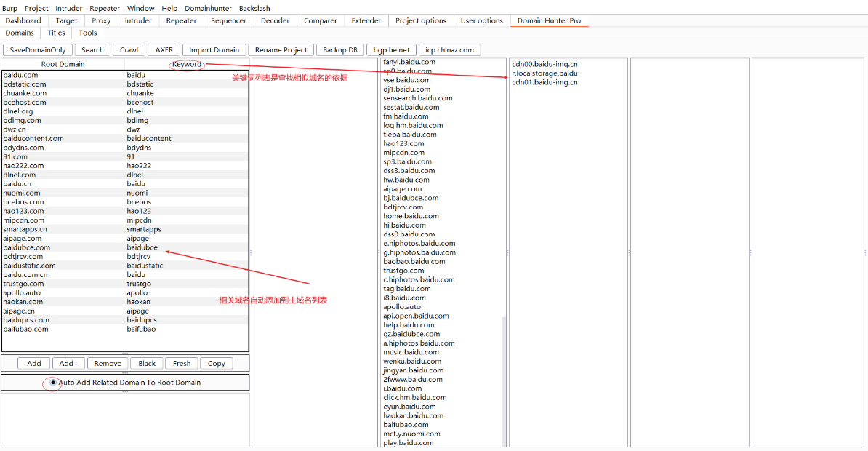Switch to the Proxy tab
Viewport: 868px width, 451px height.
101,20
